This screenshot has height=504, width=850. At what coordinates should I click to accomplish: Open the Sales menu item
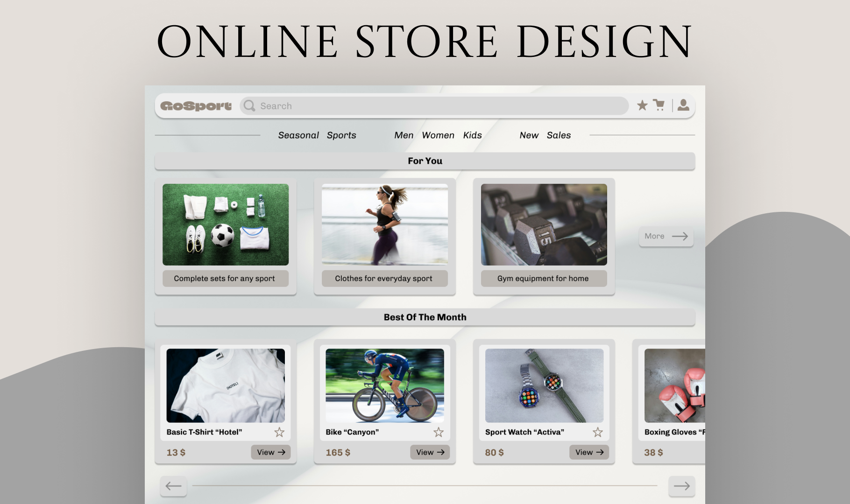[559, 135]
